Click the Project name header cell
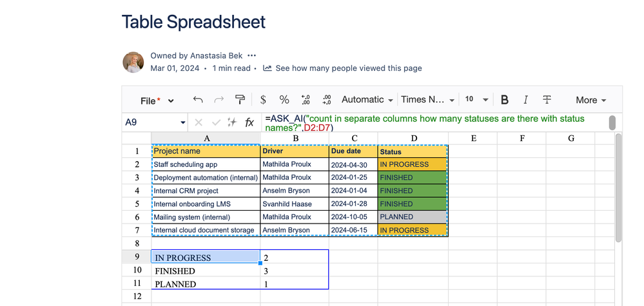 point(206,151)
